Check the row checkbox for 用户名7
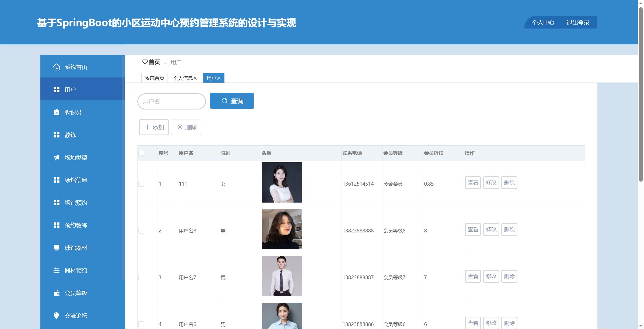The height and width of the screenshot is (329, 644). tap(141, 277)
